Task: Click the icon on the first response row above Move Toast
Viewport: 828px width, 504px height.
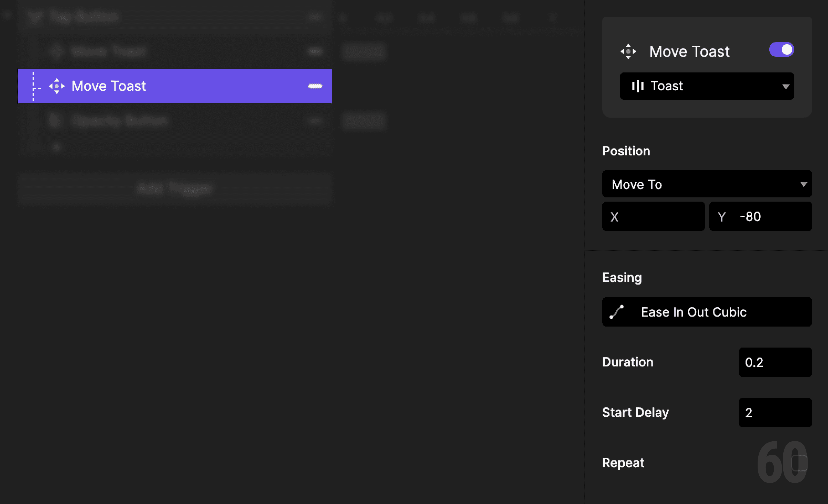Action: coord(56,51)
